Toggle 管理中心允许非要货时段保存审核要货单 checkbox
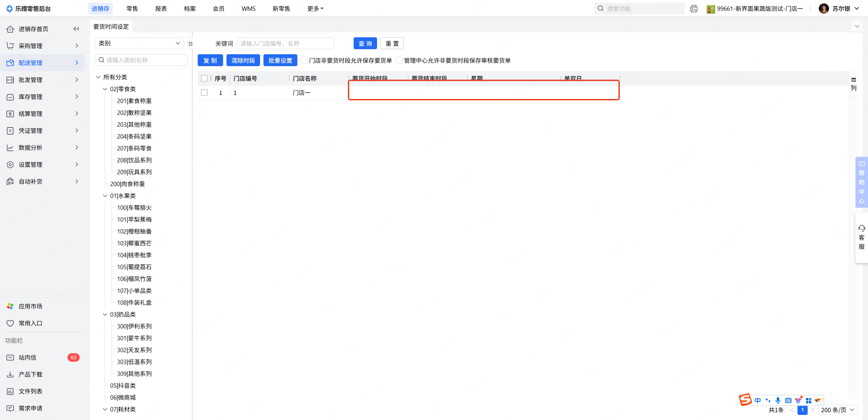The image size is (868, 420). 399,60
